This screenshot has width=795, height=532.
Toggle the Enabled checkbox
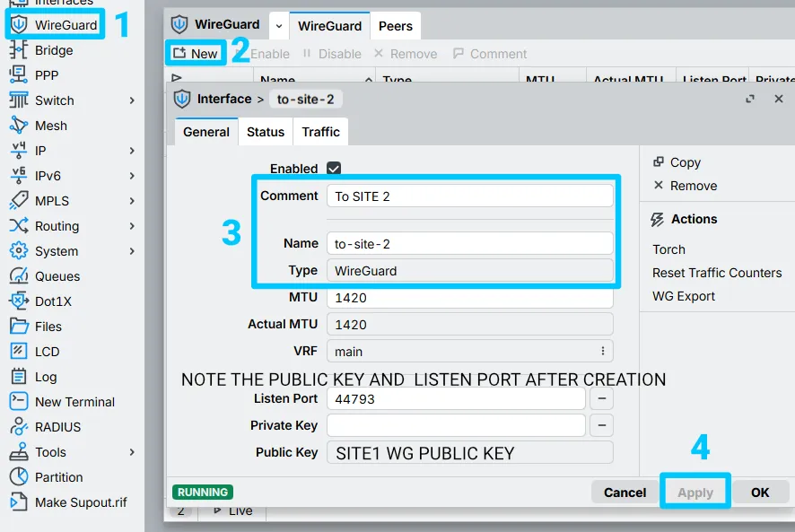coord(334,168)
